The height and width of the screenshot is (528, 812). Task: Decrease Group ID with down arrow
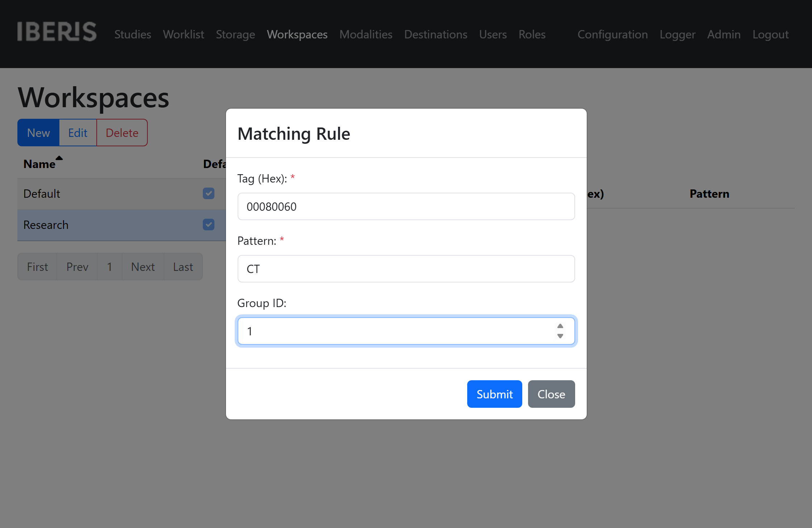click(560, 336)
